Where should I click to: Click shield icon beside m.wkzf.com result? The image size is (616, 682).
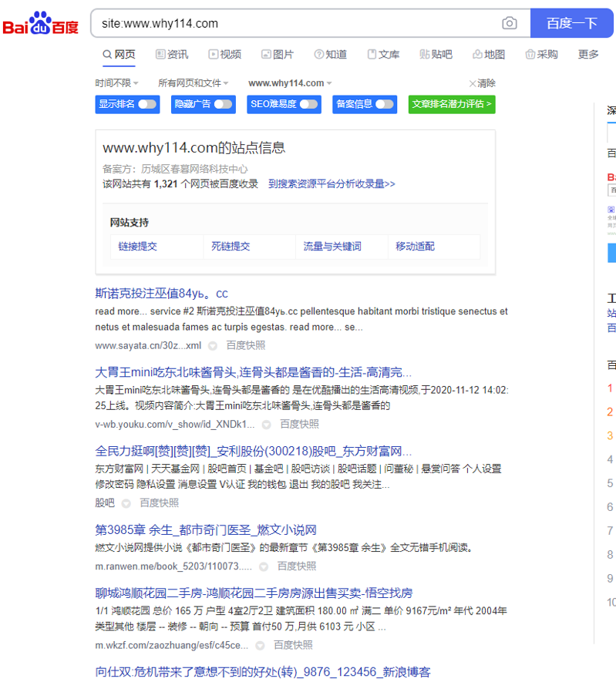[x=260, y=645]
